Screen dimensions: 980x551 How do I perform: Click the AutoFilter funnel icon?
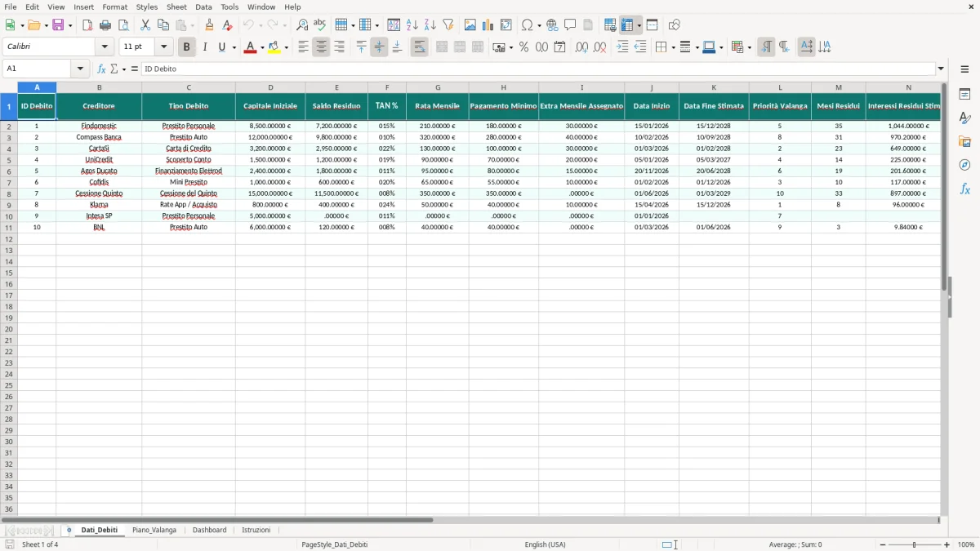tap(448, 25)
